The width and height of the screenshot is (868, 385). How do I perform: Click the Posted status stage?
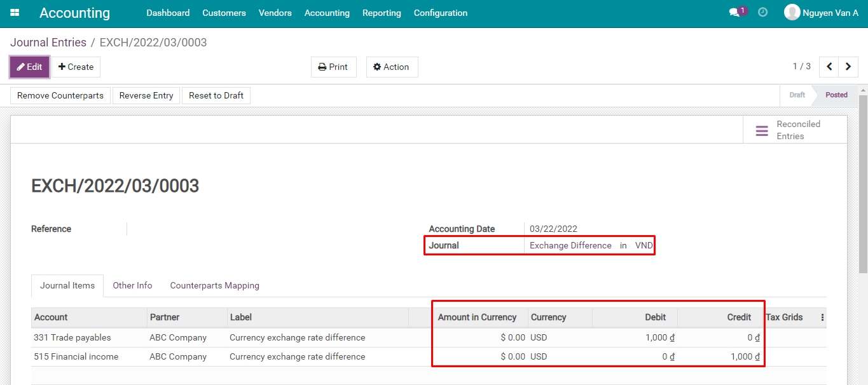tap(836, 95)
